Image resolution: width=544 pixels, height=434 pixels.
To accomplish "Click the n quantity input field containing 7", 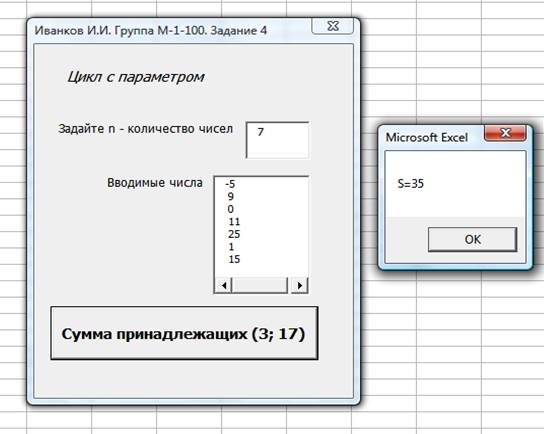I will (x=277, y=140).
